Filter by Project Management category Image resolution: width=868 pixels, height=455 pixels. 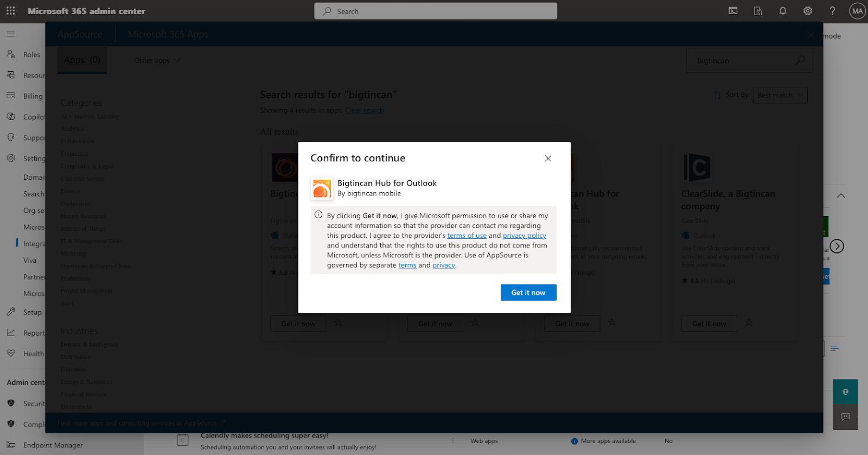pyautogui.click(x=86, y=291)
